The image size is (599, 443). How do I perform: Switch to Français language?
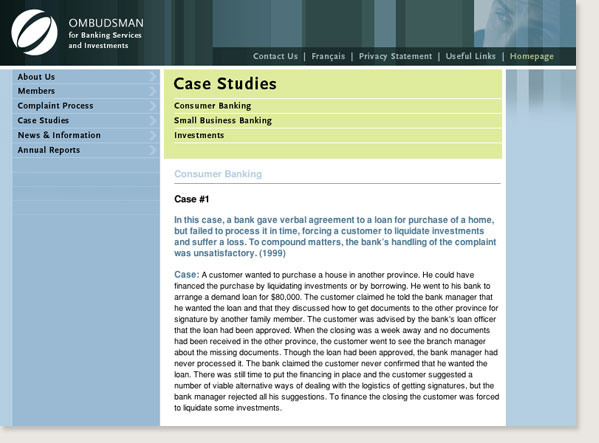328,56
